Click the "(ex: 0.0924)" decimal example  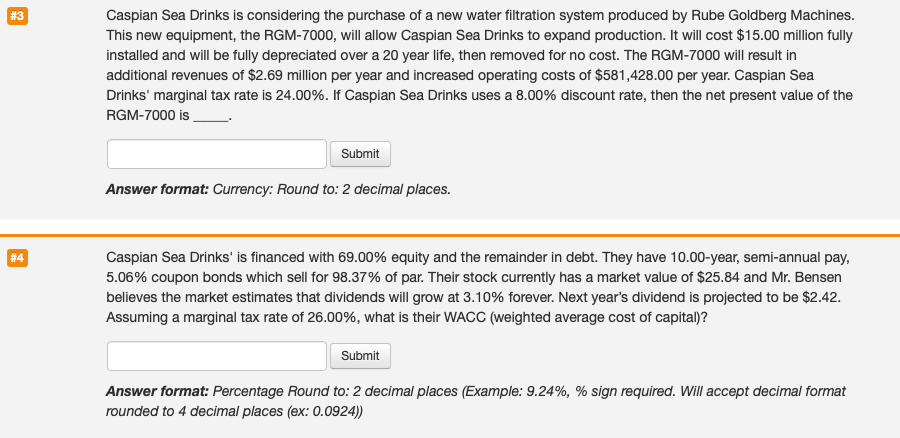324,412
